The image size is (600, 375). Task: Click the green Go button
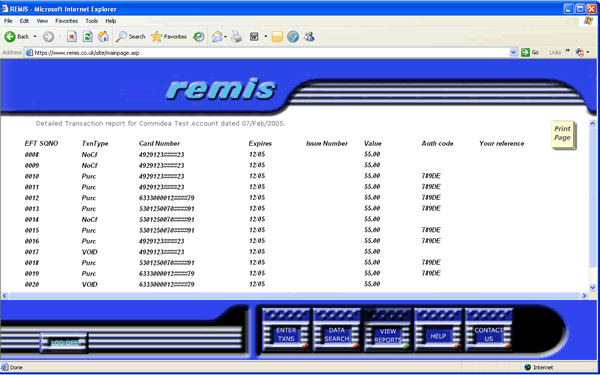pyautogui.click(x=530, y=52)
